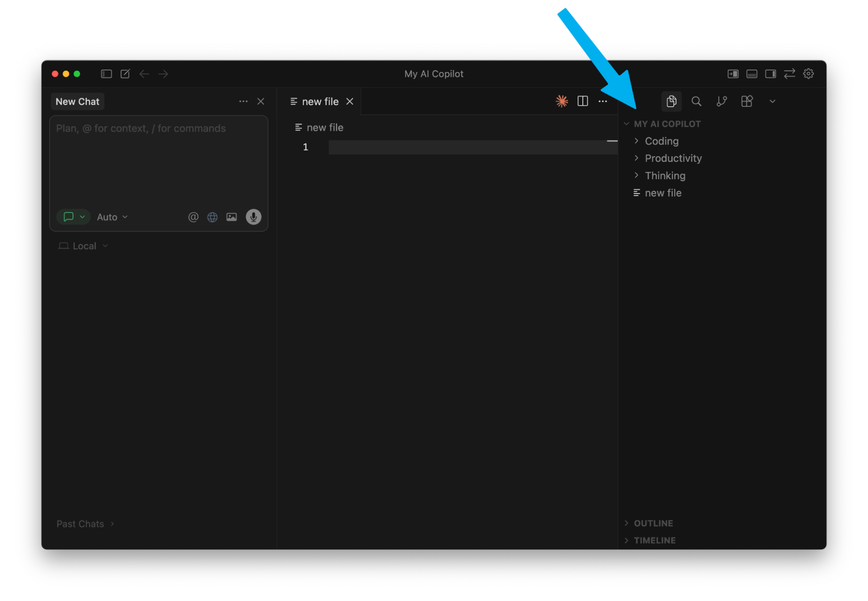Click the globe web search icon
868x601 pixels.
pyautogui.click(x=212, y=217)
